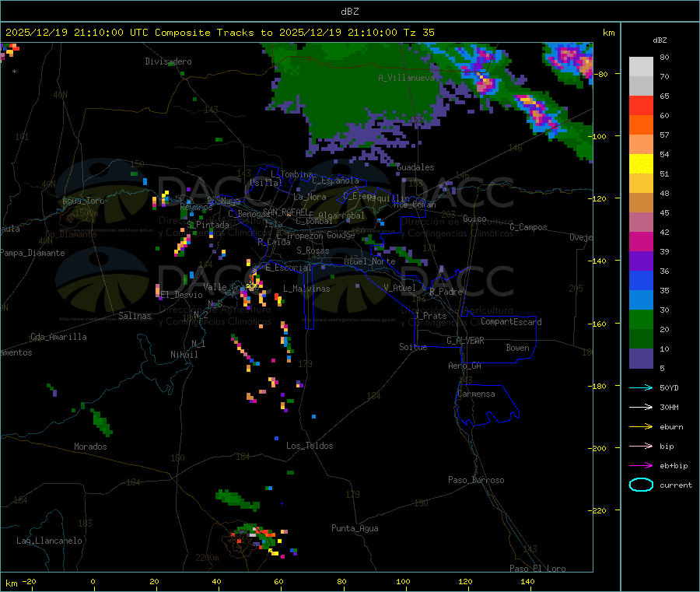The image size is (700, 592).
Task: Click the bip pink arrow legend icon
Action: [641, 446]
